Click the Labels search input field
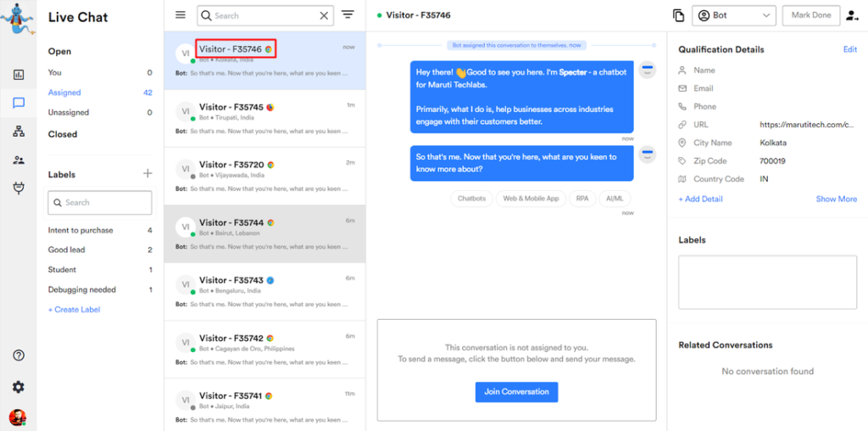 coord(100,203)
